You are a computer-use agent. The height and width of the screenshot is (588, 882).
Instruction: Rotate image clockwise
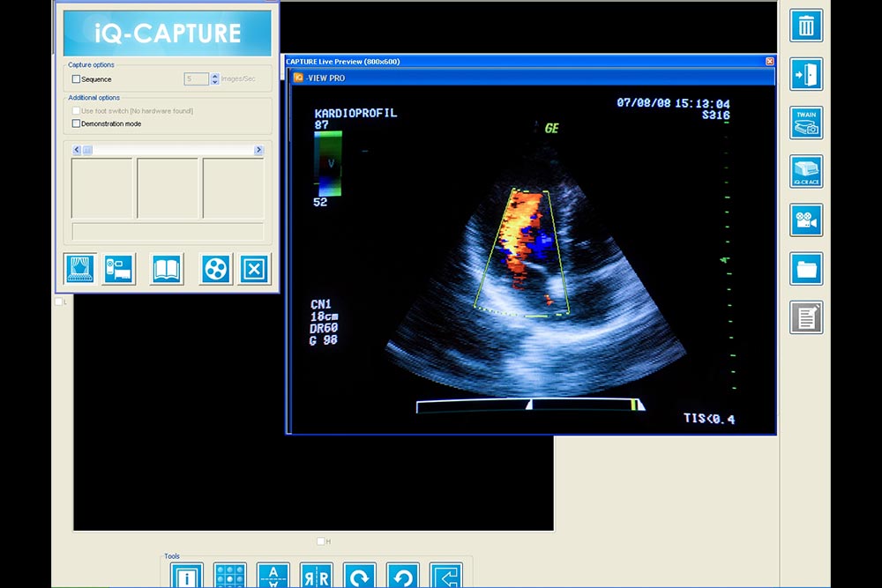360,575
